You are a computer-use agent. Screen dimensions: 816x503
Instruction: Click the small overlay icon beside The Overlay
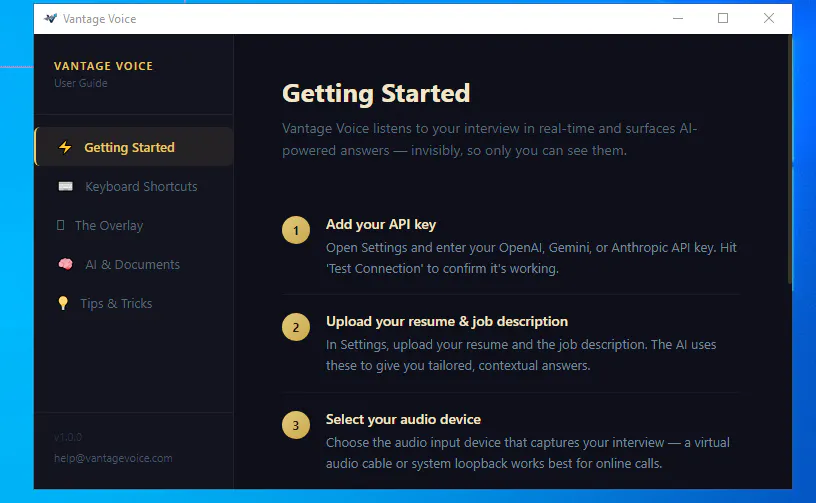tap(60, 225)
